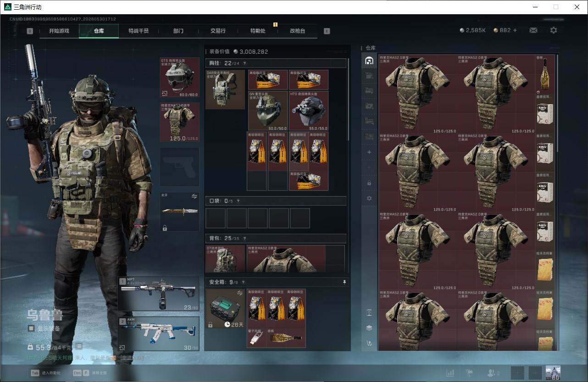Swap the knife using swap arrows icon
Viewport: 588px width, 382px height.
pos(194,197)
